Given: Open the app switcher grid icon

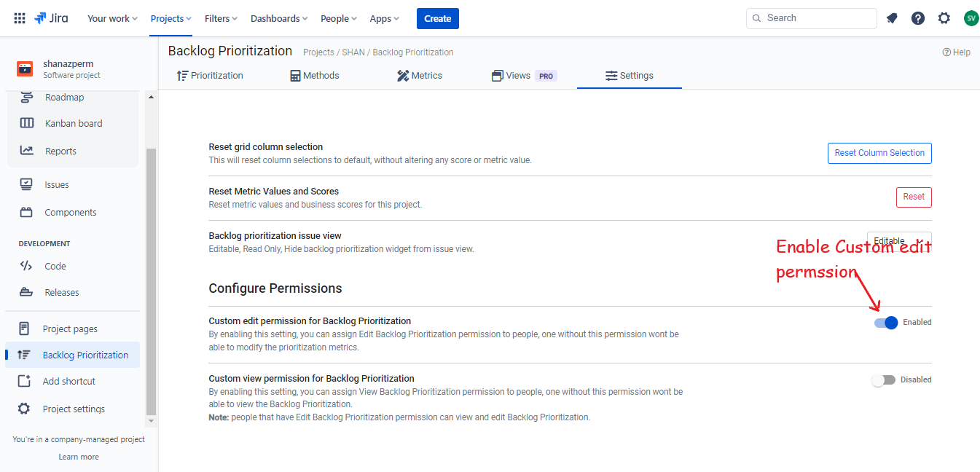Looking at the screenshot, I should pyautogui.click(x=20, y=18).
